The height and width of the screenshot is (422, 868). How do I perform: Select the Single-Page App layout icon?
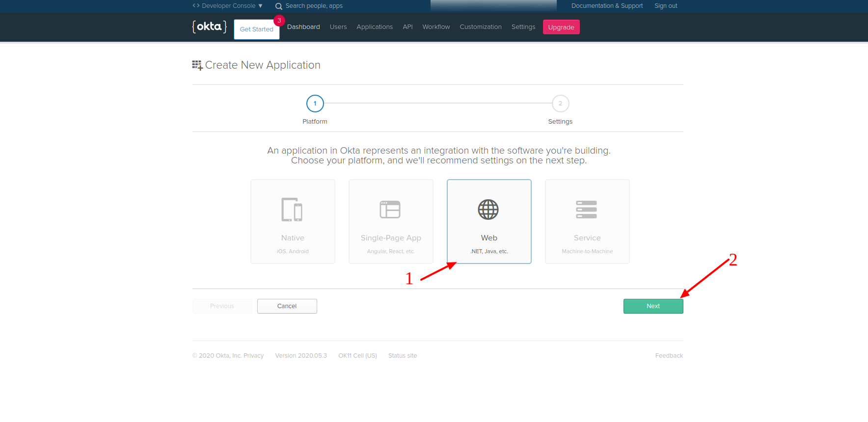pos(390,210)
